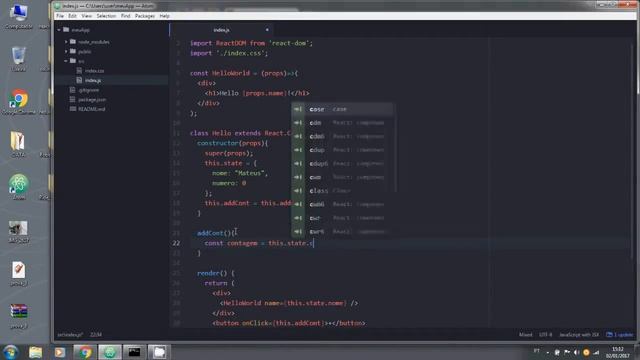
Task: Open the Computer desktop icon
Action: [x=18, y=17]
